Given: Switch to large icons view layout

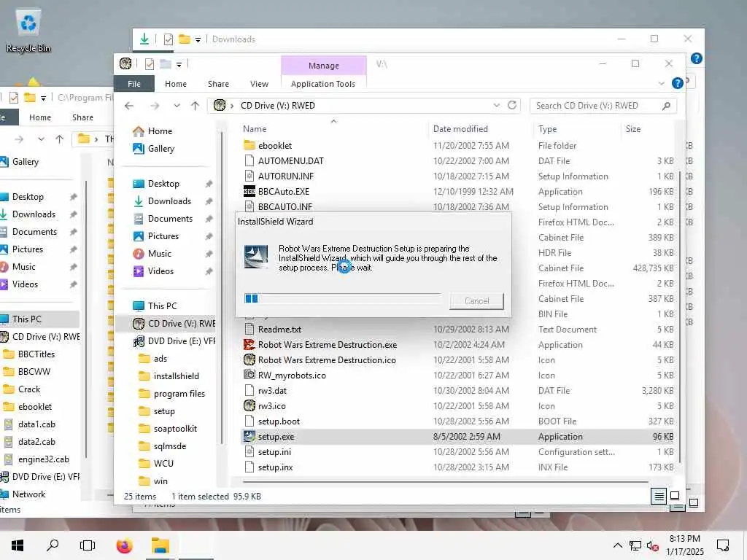Looking at the screenshot, I should [x=675, y=496].
